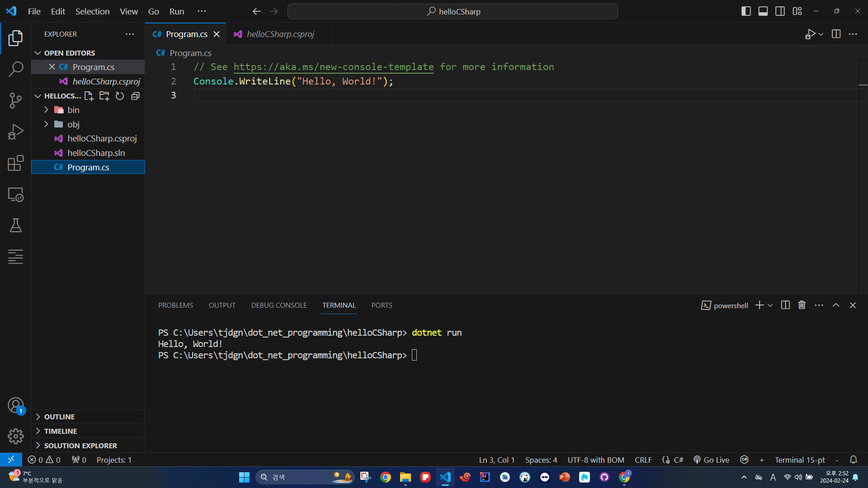Open the Selection menu
This screenshot has height=488, width=868.
pyautogui.click(x=92, y=11)
